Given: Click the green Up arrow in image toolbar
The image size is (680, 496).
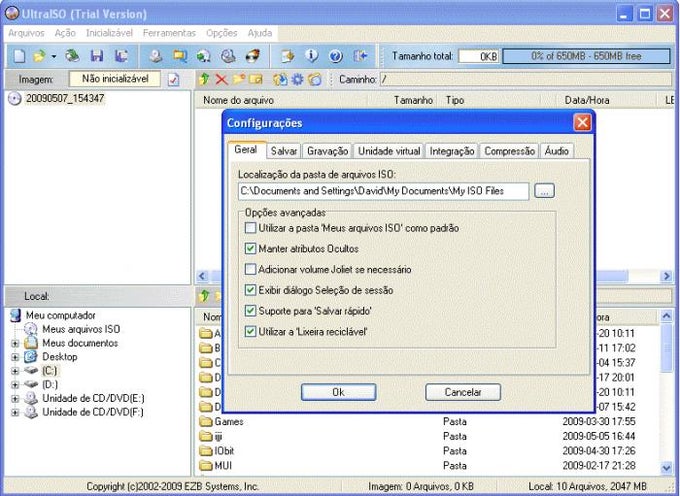Looking at the screenshot, I should pyautogui.click(x=204, y=79).
